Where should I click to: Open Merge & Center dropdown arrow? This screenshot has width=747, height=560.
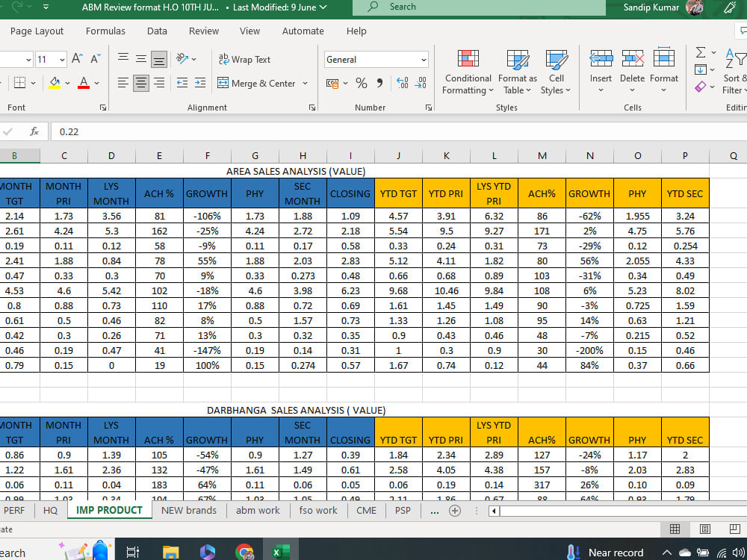305,84
